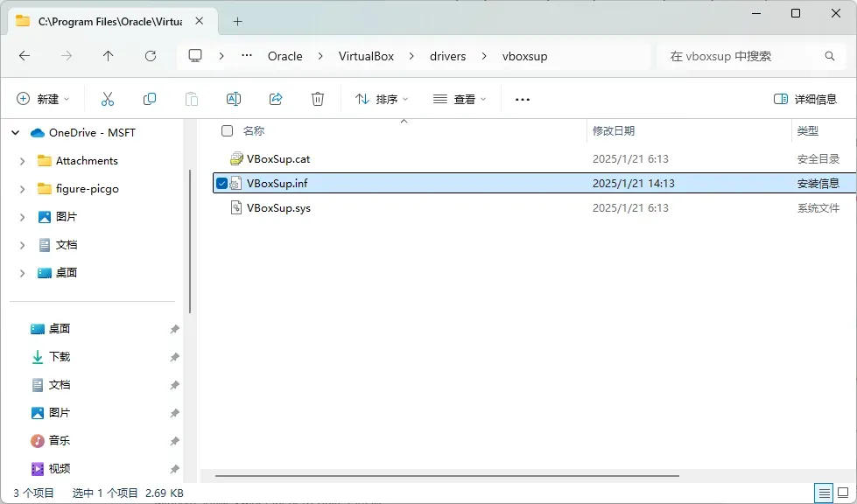857x504 pixels.
Task: Click the Cut scissors icon
Action: [108, 99]
